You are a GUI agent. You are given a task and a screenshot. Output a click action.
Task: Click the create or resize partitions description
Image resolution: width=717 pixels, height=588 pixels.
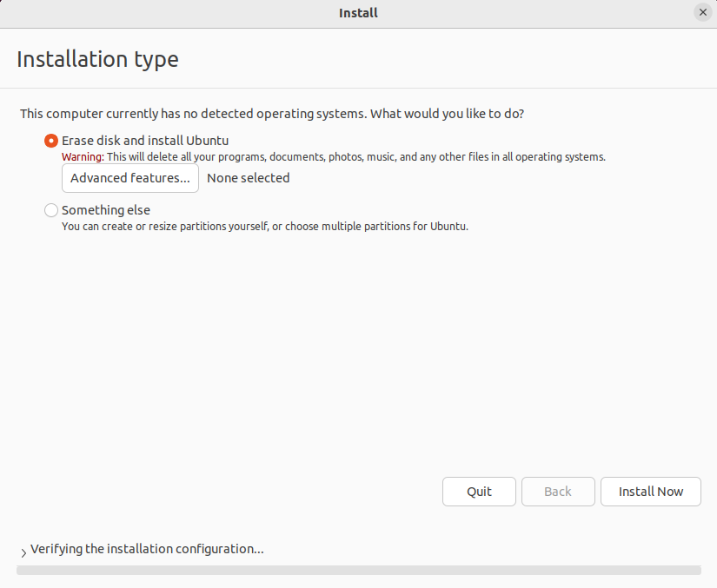point(265,226)
